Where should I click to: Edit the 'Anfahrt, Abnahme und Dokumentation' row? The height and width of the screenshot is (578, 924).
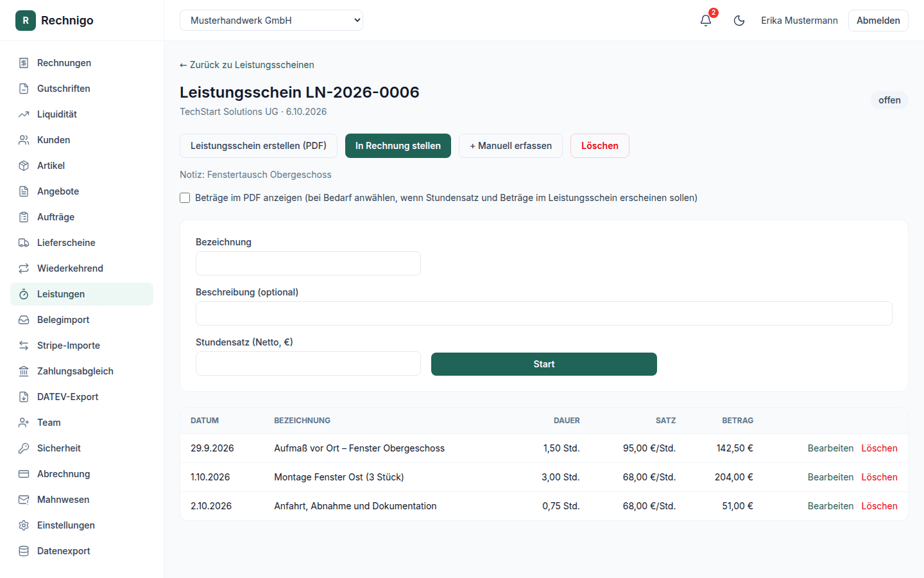point(830,506)
